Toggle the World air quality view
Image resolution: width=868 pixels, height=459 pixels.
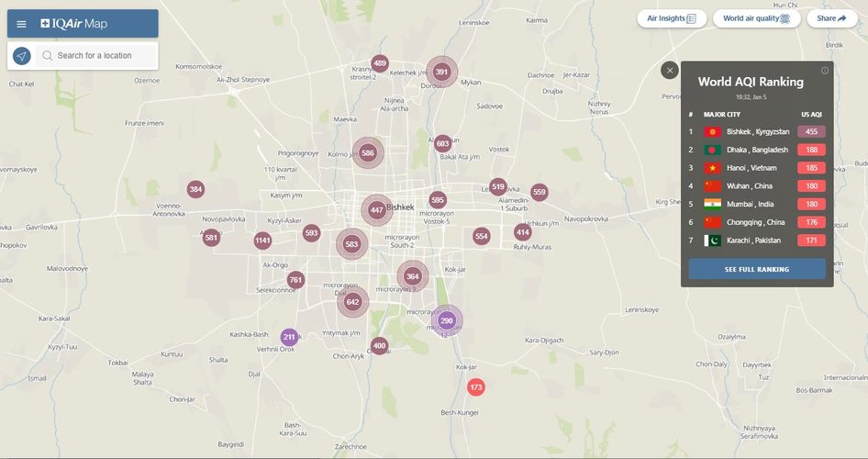click(756, 18)
